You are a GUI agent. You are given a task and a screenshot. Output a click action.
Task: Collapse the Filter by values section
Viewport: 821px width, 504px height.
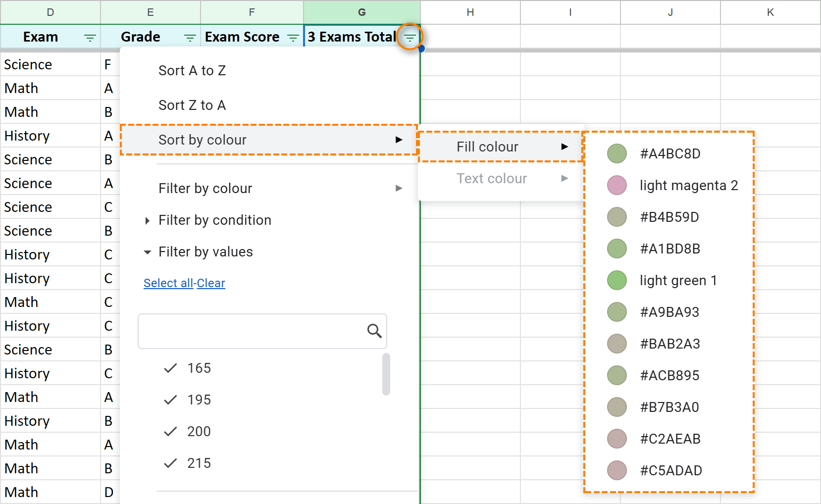click(147, 252)
